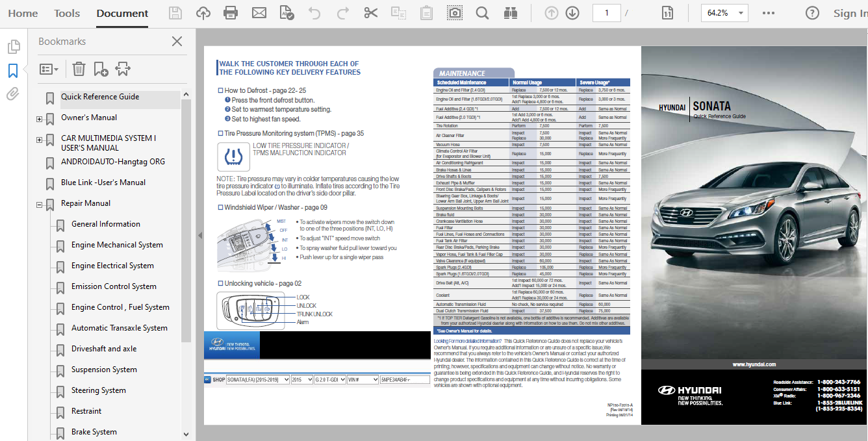
Task: Expand the Owner's Manual bookmark
Action: click(x=40, y=120)
